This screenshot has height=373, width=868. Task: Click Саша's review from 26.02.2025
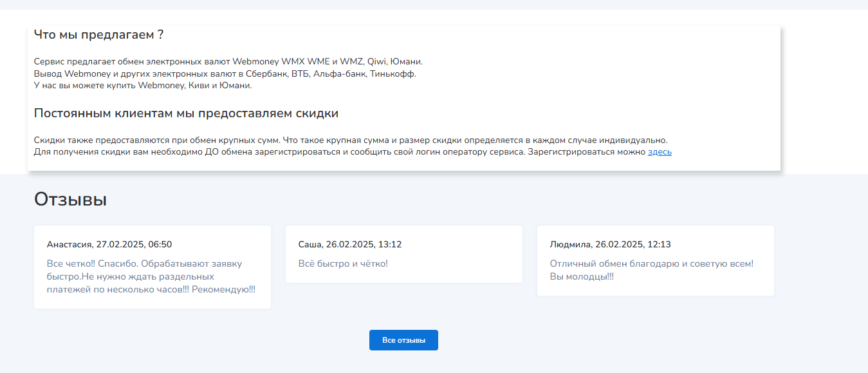[403, 254]
